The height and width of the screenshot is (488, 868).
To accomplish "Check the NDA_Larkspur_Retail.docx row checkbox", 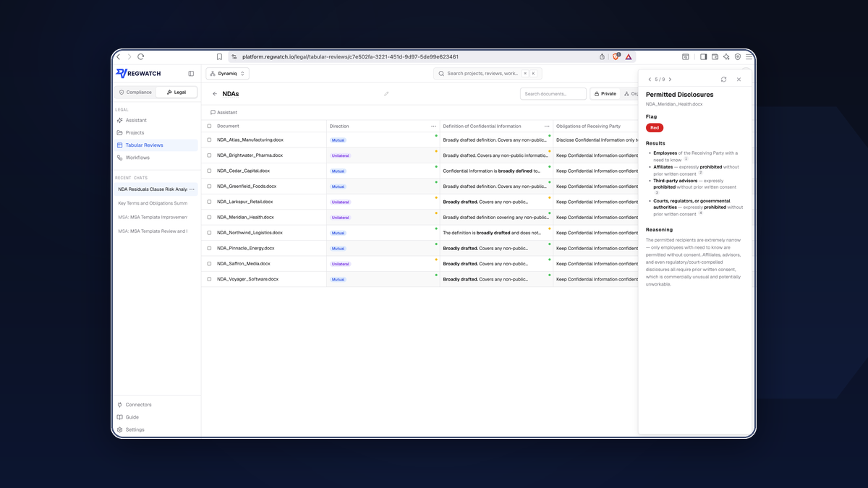I will (210, 202).
